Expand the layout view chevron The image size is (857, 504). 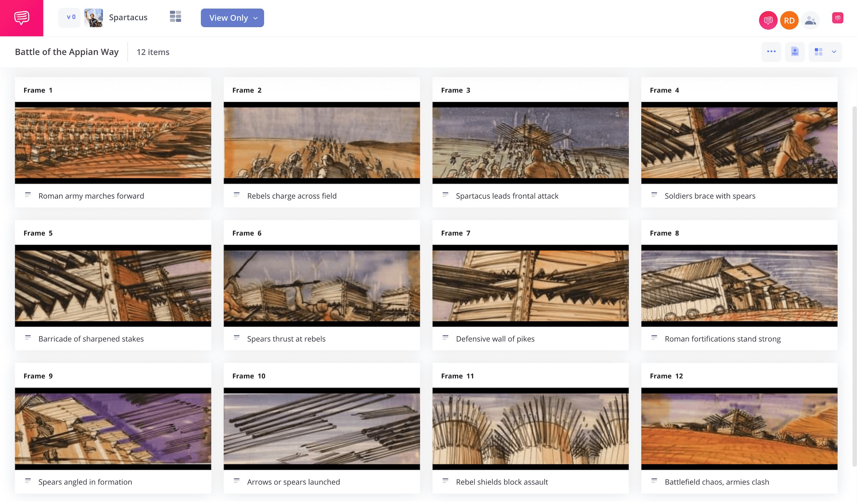(834, 52)
